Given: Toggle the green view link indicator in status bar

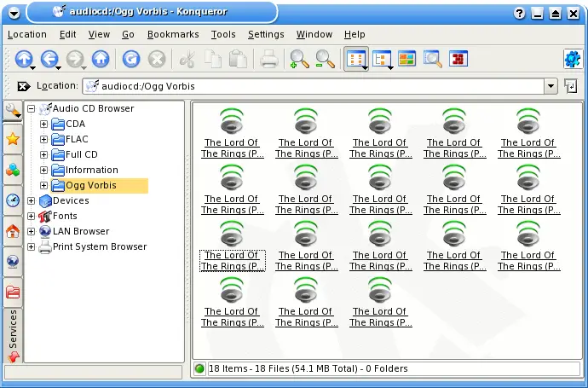Looking at the screenshot, I should (x=200, y=369).
